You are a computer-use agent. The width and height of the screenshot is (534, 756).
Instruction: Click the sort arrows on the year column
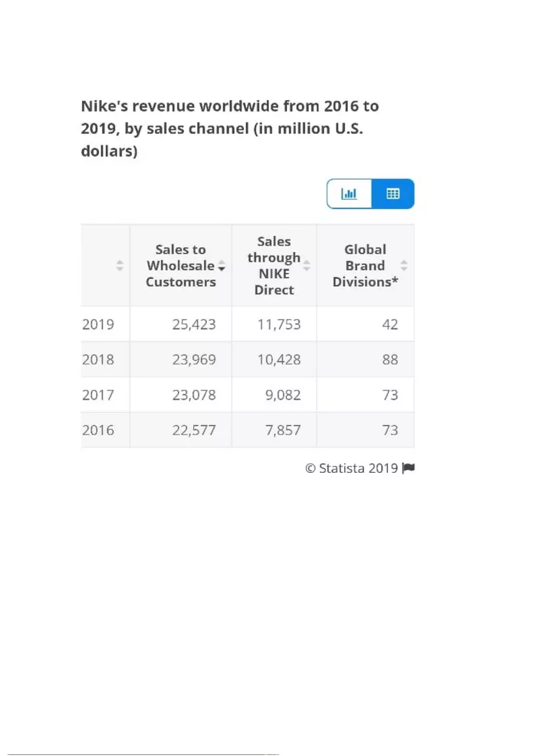pyautogui.click(x=120, y=265)
